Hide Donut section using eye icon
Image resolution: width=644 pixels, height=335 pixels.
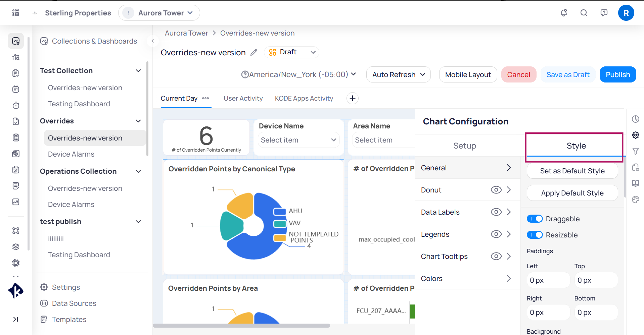496,190
